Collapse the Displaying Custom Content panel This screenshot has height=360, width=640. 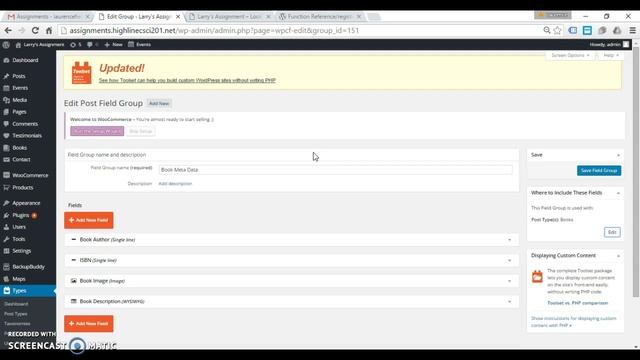618,256
